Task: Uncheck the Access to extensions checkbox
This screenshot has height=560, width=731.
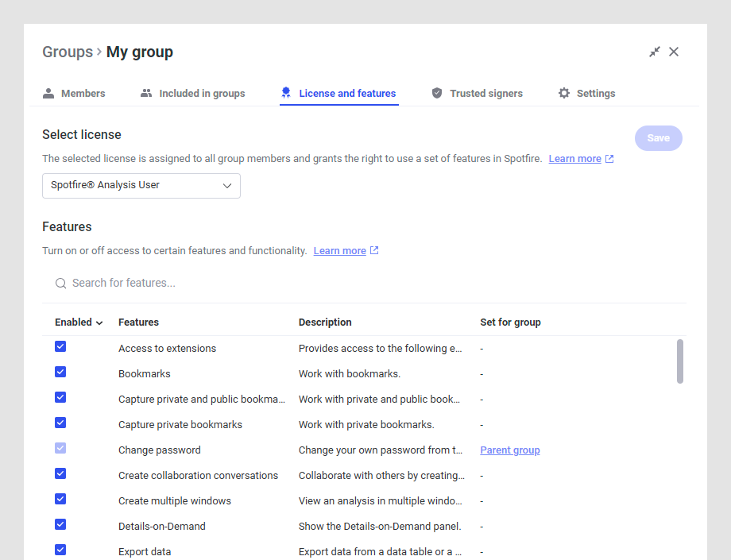Action: click(60, 347)
